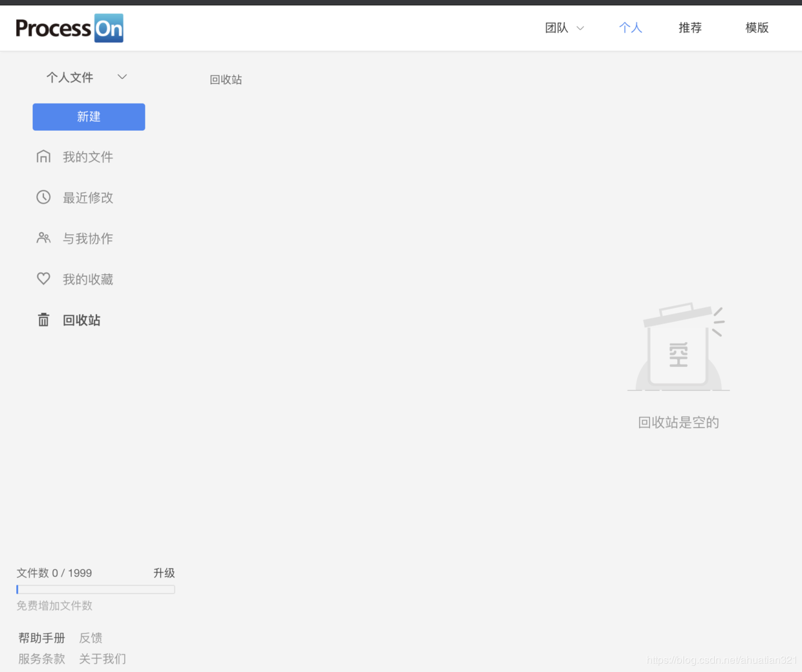Open 与我协作 via the people icon
Image resolution: width=802 pixels, height=672 pixels.
pyautogui.click(x=43, y=237)
